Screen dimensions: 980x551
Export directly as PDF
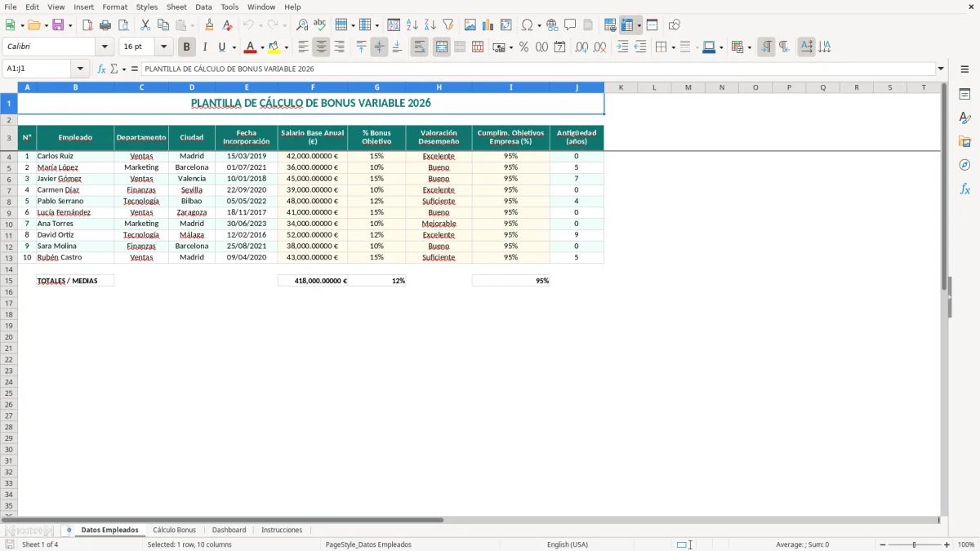[x=87, y=25]
